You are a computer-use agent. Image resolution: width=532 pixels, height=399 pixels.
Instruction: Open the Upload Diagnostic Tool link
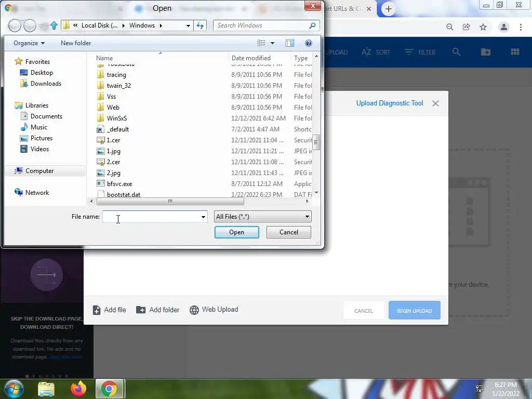(390, 103)
